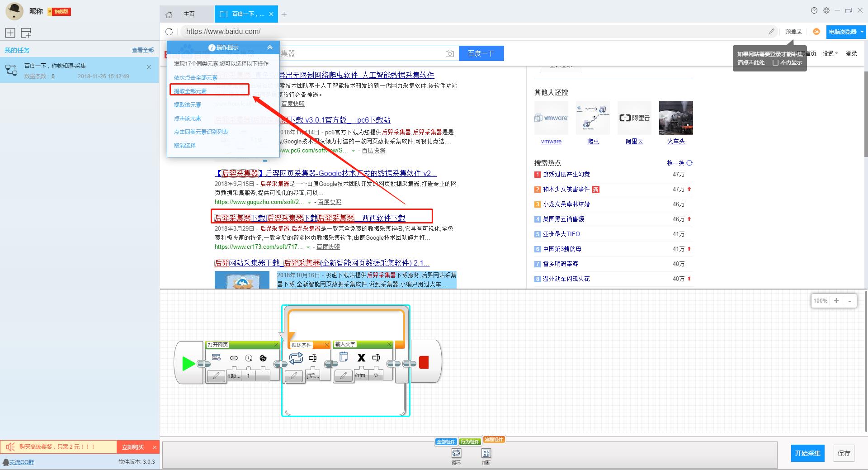Choose 点击同类元素识别列表 in the hint menu
This screenshot has height=470, width=868.
(201, 132)
